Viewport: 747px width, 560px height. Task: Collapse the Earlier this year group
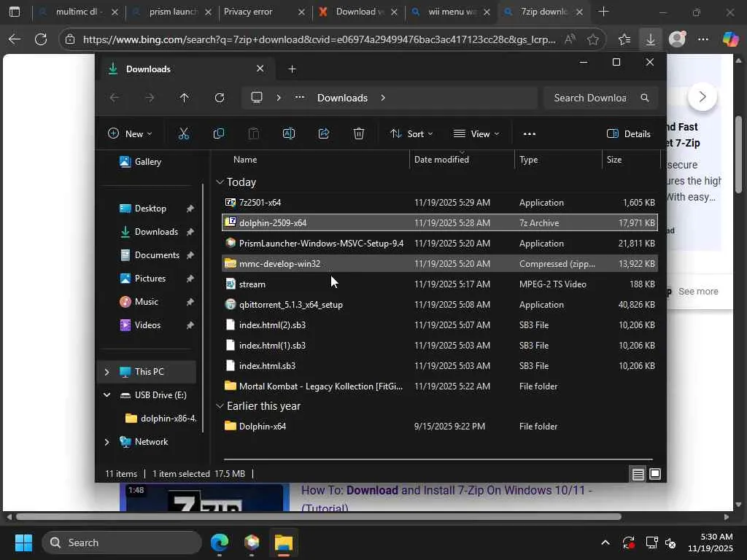(220, 405)
